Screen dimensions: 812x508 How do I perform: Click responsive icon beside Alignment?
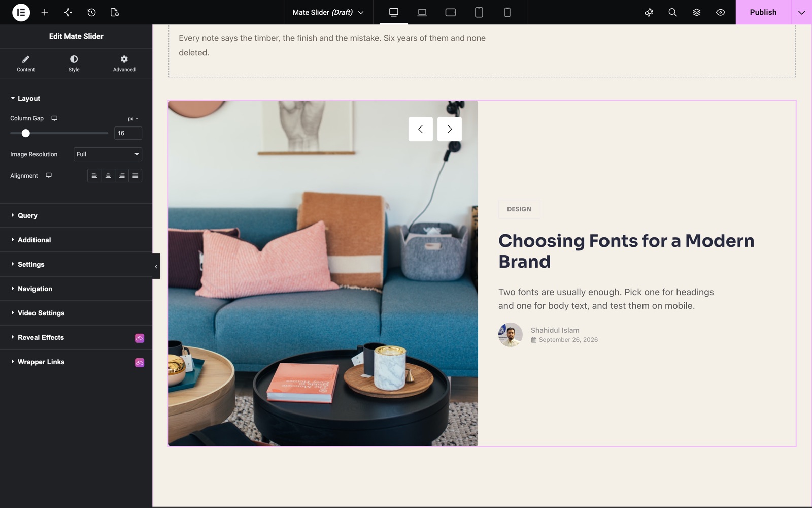tap(49, 175)
